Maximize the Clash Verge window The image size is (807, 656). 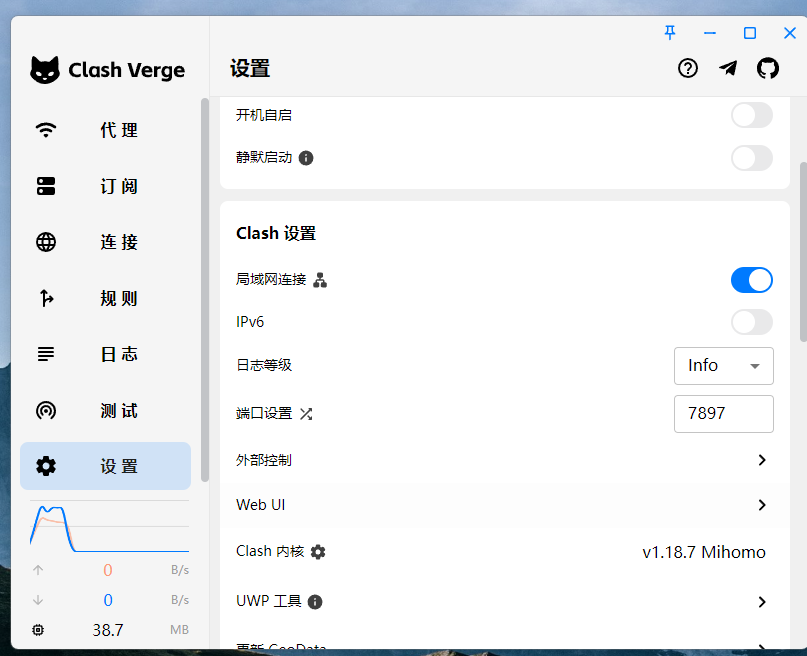[750, 33]
